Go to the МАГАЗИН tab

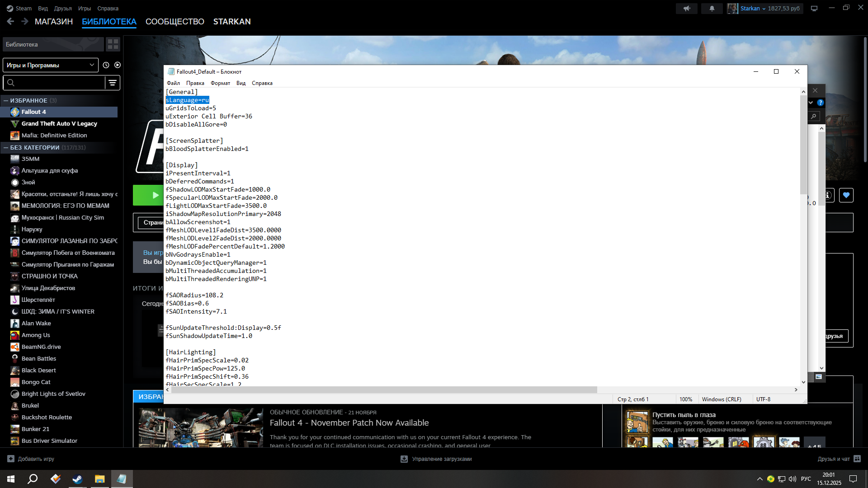coord(54,22)
